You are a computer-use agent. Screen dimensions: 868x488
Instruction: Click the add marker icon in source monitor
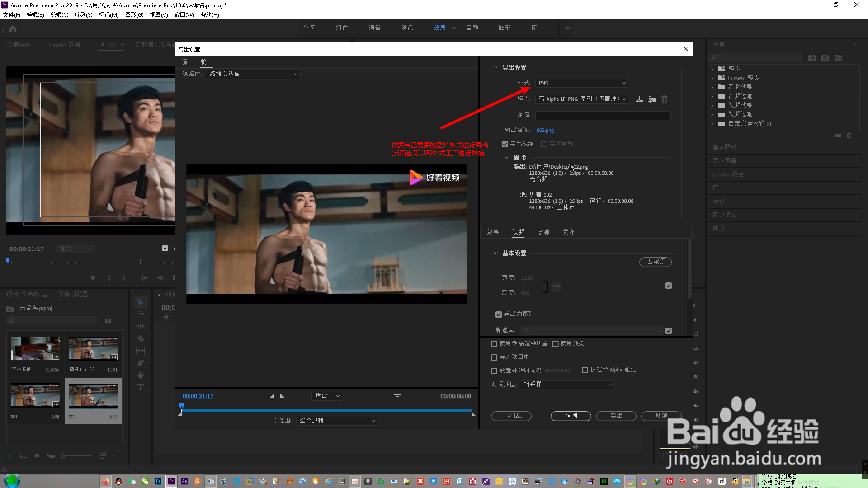[x=93, y=277]
